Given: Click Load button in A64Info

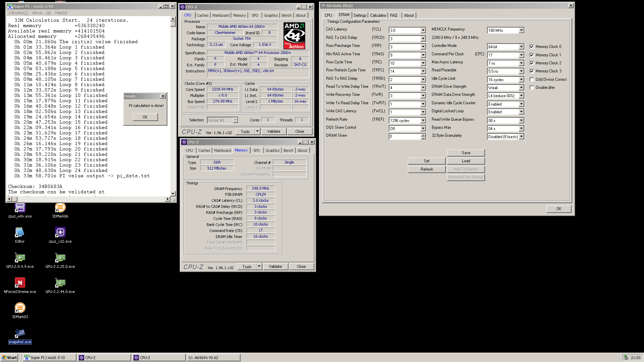Looking at the screenshot, I should pos(466,161).
